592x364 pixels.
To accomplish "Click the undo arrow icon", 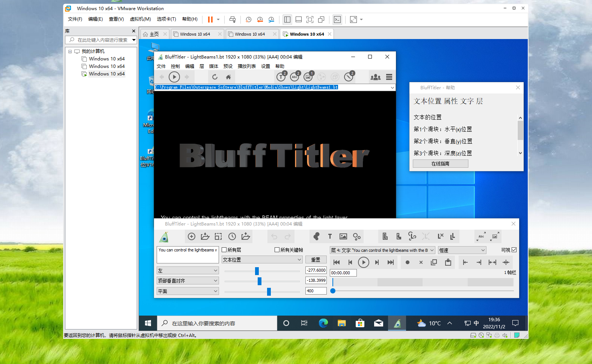I will pyautogui.click(x=274, y=236).
